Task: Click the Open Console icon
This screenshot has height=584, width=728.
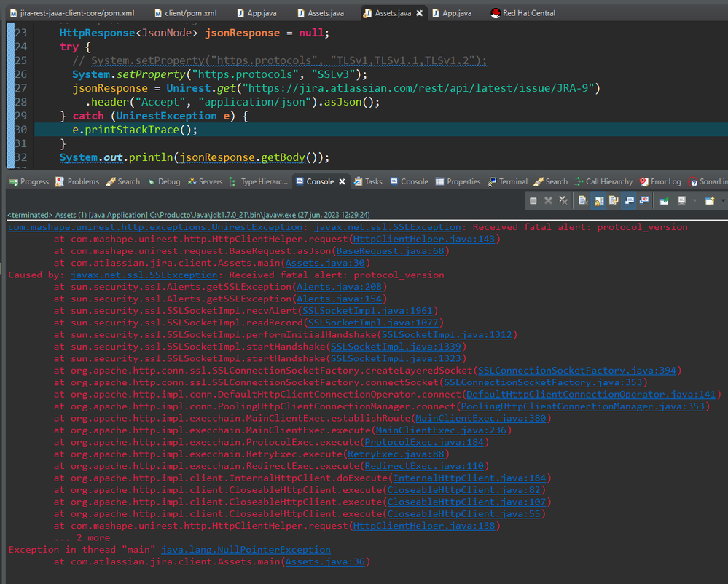Action: [710, 200]
